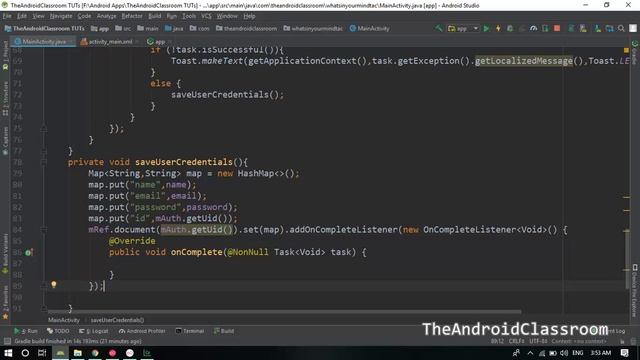Image resolution: width=640 pixels, height=360 pixels.
Task: Click the yellow quick-fix lightbulb icon
Action: point(53,284)
